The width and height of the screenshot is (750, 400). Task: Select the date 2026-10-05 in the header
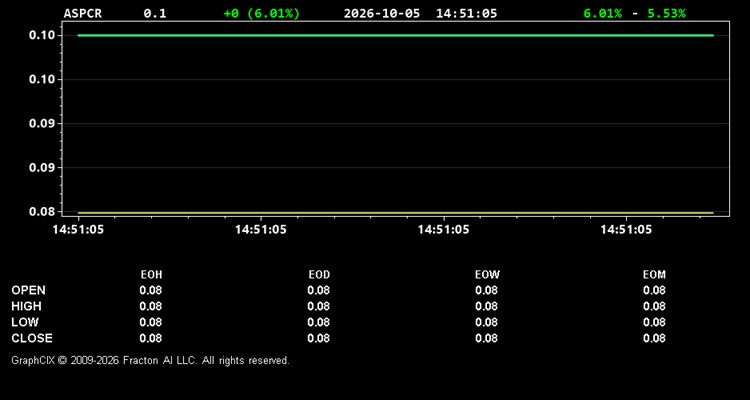pyautogui.click(x=382, y=13)
